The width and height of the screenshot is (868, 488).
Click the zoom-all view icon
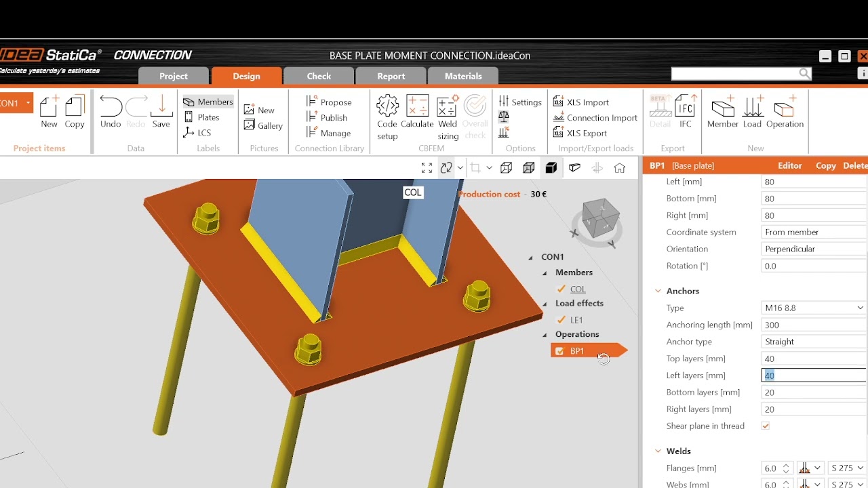tap(427, 168)
